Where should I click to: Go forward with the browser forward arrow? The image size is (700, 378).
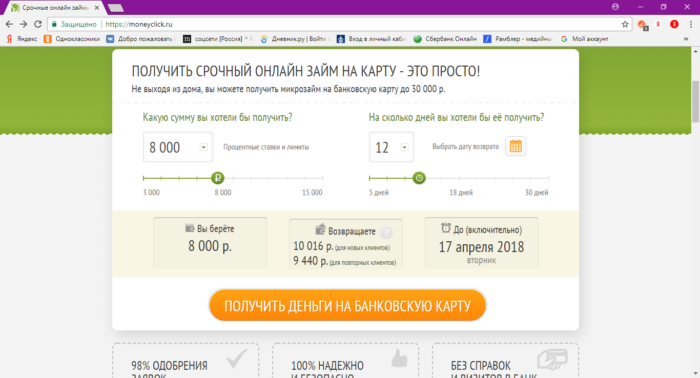23,24
